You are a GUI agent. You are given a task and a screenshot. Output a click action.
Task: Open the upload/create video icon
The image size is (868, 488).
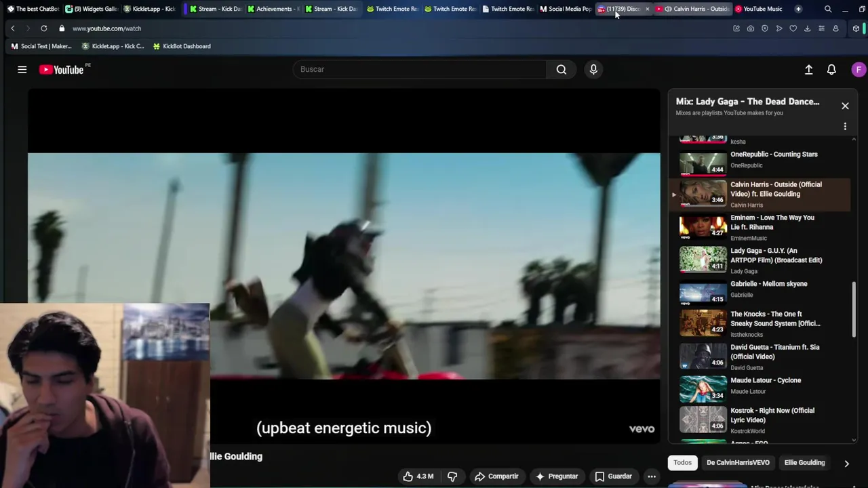tap(808, 69)
